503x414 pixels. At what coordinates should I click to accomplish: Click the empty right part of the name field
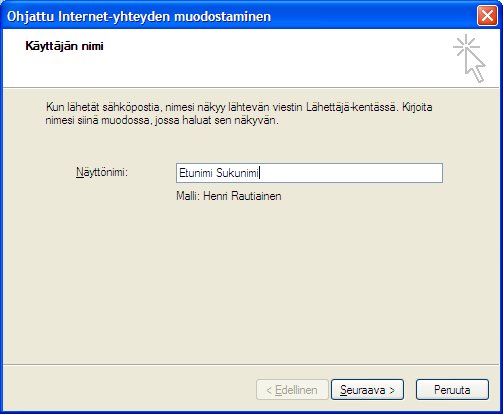pyautogui.click(x=350, y=173)
